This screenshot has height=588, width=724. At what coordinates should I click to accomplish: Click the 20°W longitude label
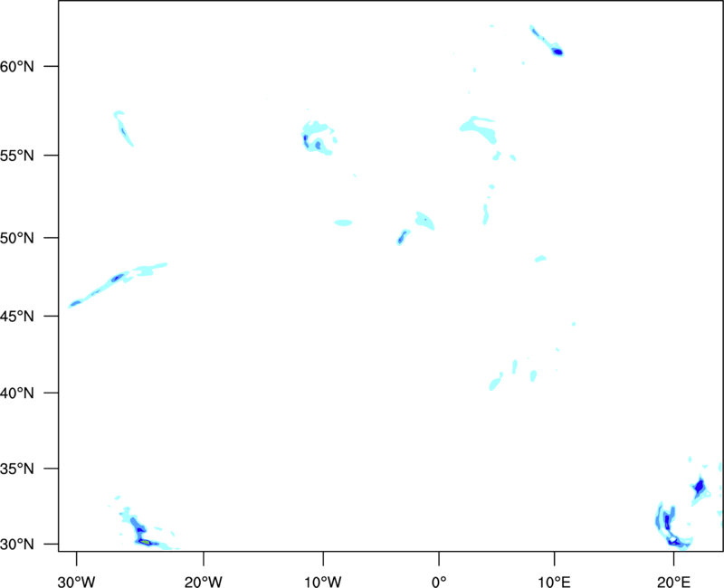[204, 582]
